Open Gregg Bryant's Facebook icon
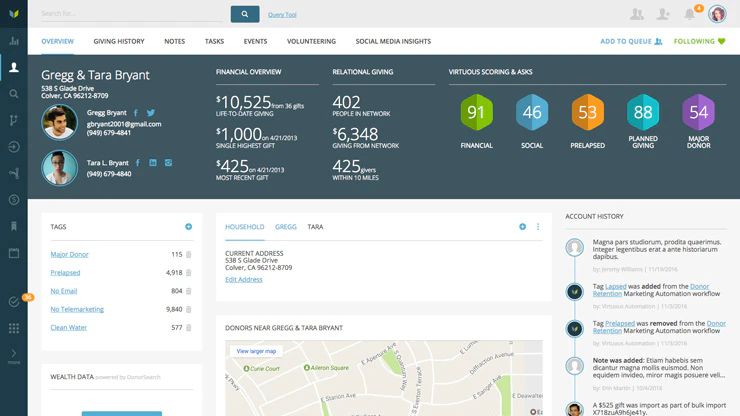 coord(136,113)
